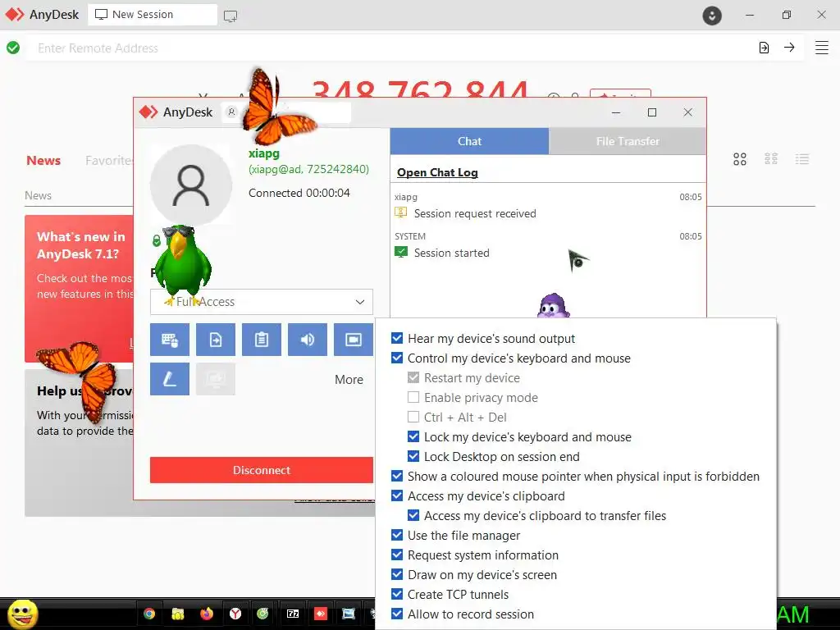Viewport: 840px width, 630px height.
Task: Switch to the File Transfer tab
Action: click(628, 141)
